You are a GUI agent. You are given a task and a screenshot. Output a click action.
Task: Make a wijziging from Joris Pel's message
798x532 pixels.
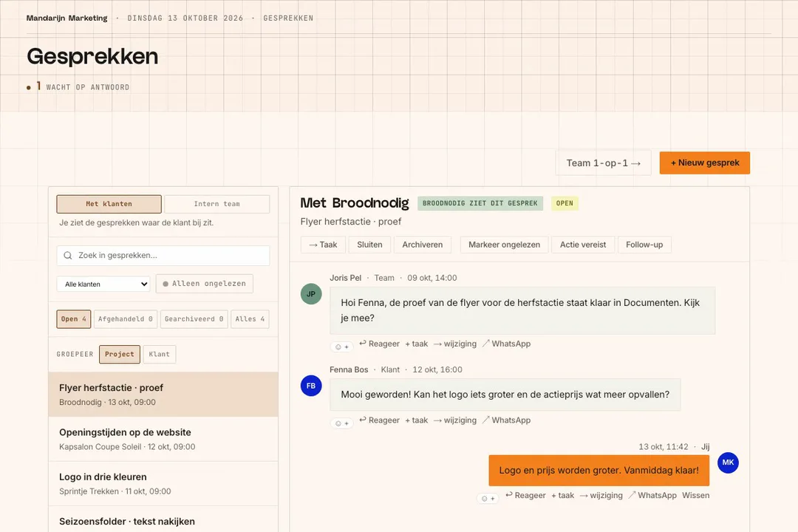(455, 344)
